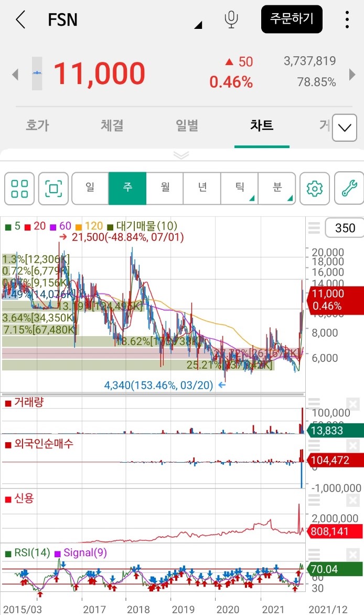Edit the 350 candle count field

tap(345, 228)
